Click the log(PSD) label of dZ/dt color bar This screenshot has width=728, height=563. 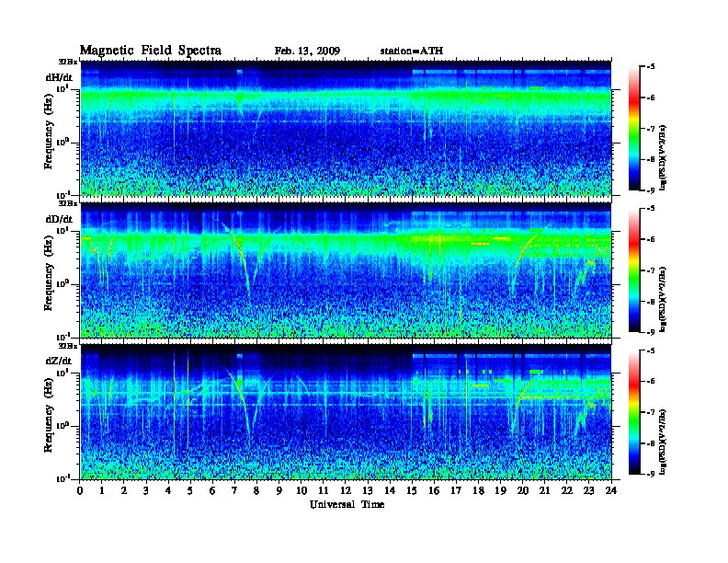coord(663,441)
